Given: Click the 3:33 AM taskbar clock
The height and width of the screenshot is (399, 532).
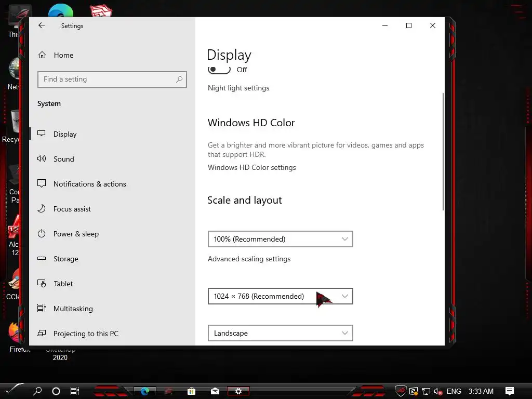Looking at the screenshot, I should [x=481, y=391].
